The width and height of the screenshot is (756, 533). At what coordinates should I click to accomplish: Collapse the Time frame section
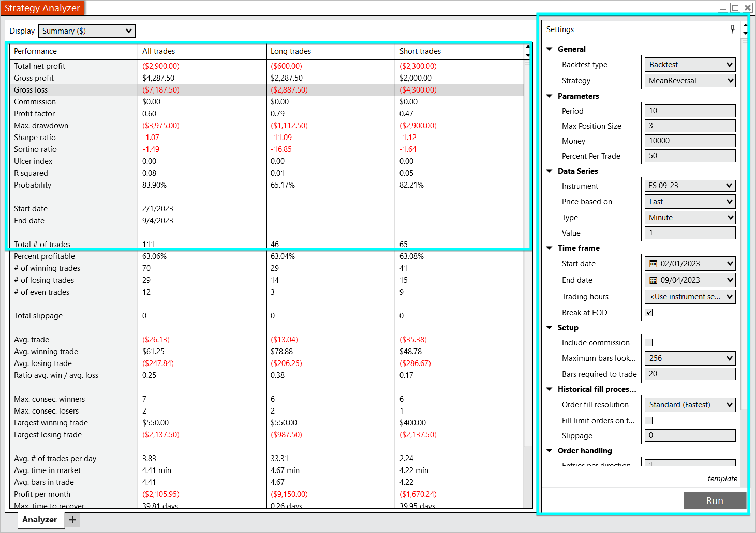point(550,248)
